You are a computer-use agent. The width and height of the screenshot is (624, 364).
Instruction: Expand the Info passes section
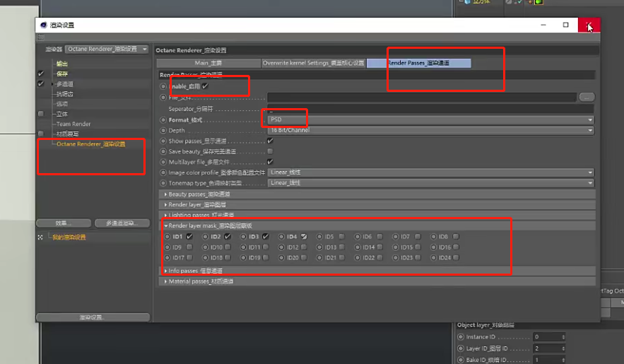165,271
